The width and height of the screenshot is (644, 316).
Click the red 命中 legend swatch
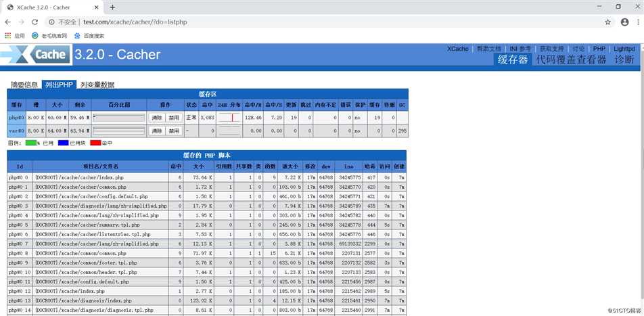pyautogui.click(x=95, y=143)
